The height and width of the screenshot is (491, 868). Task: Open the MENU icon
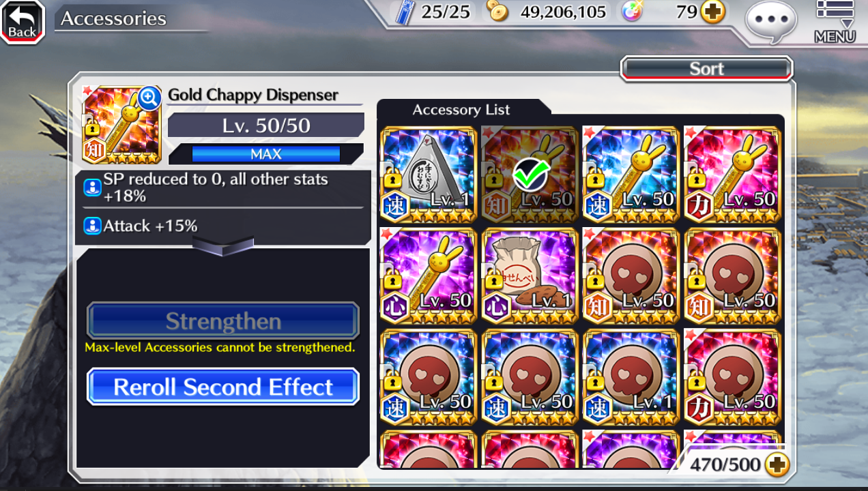point(835,22)
